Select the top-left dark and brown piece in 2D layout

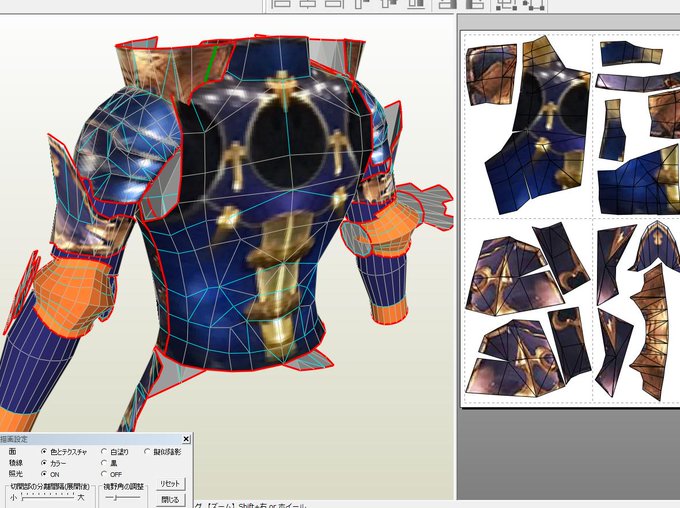click(x=491, y=75)
